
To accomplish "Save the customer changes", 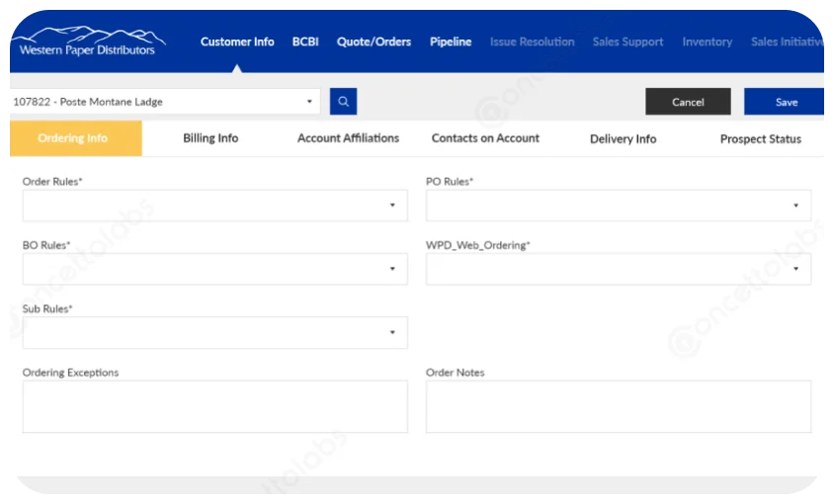I will (784, 102).
